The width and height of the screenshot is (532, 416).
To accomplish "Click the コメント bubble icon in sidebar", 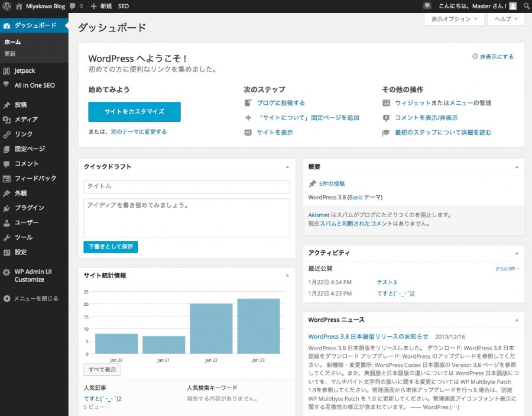I will (x=7, y=164).
